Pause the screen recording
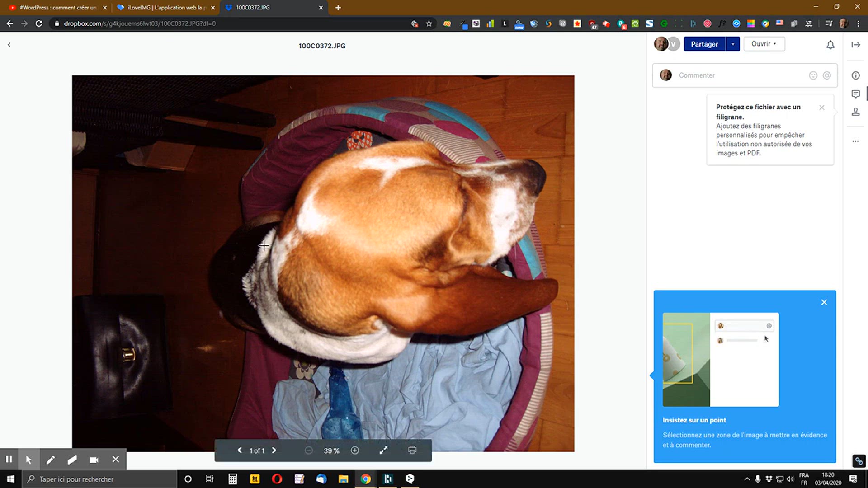Screen dimensions: 868x488 [9, 460]
